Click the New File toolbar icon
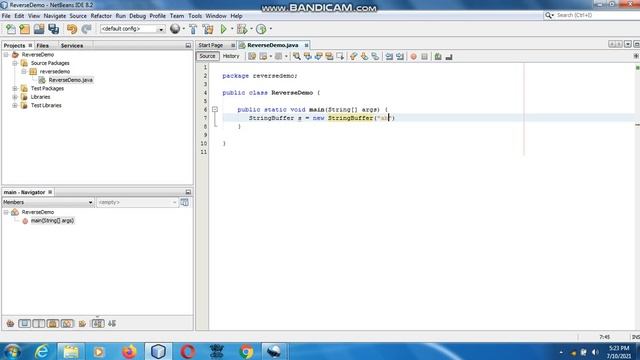Image resolution: width=640 pixels, height=360 pixels. (11, 29)
